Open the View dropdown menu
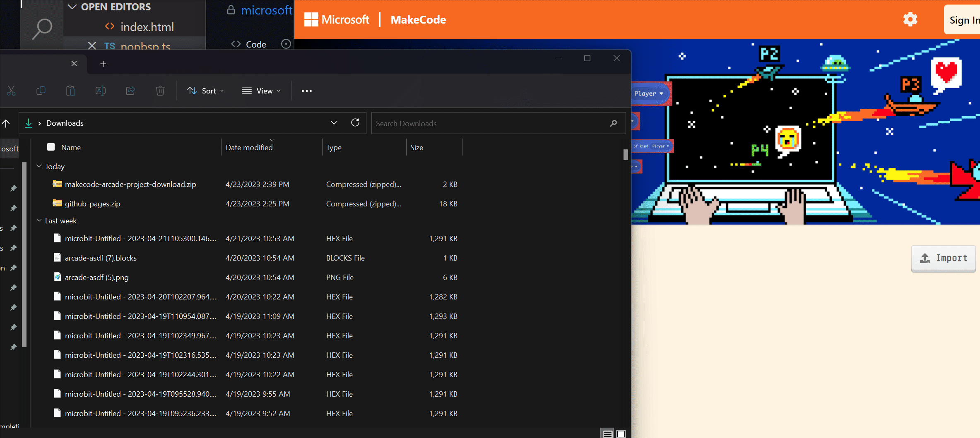 click(261, 91)
